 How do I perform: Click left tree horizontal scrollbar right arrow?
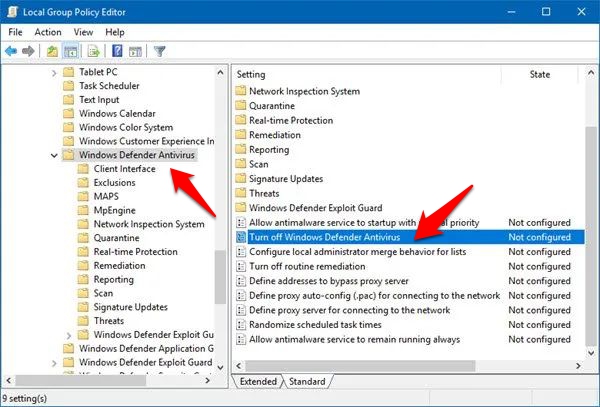[208, 381]
